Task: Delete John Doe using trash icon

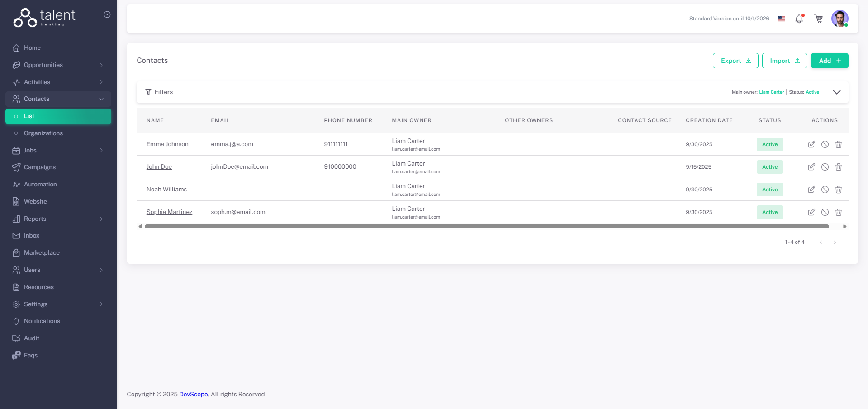Action: tap(838, 167)
